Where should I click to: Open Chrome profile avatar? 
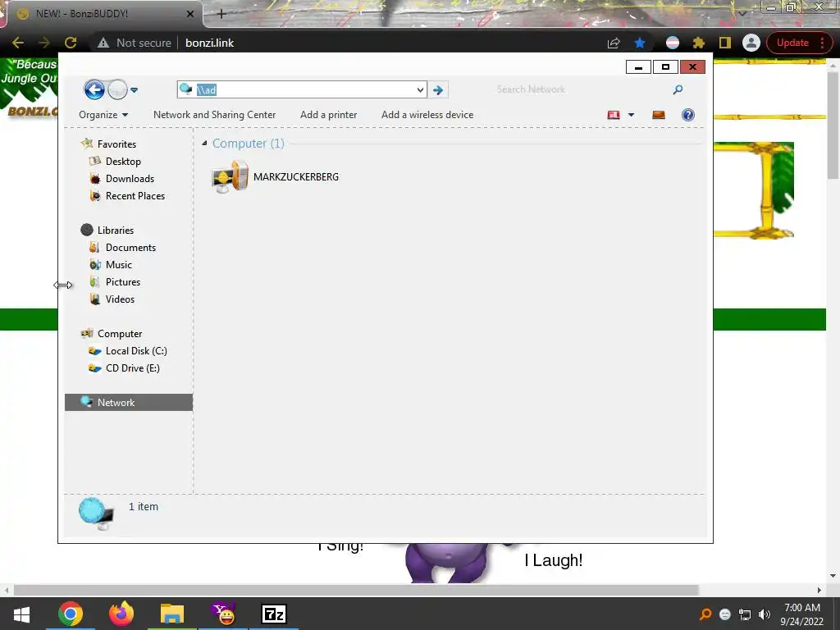(x=751, y=43)
